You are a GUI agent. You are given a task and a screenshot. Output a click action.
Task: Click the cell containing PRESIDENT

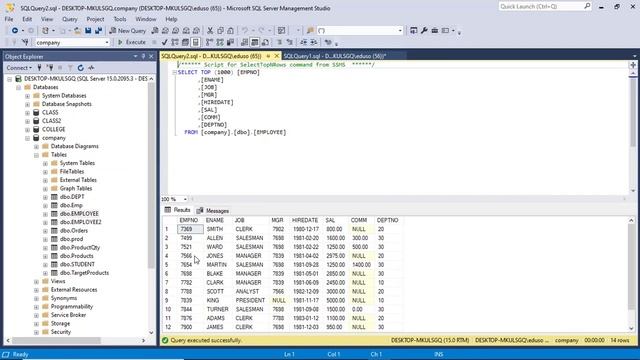(x=250, y=300)
